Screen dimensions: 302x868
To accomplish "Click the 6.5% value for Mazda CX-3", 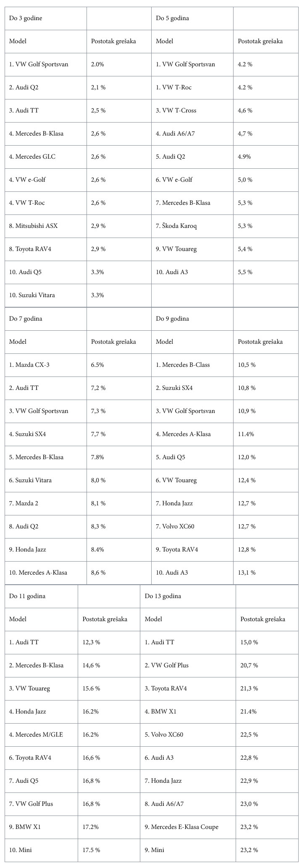I will click(97, 365).
